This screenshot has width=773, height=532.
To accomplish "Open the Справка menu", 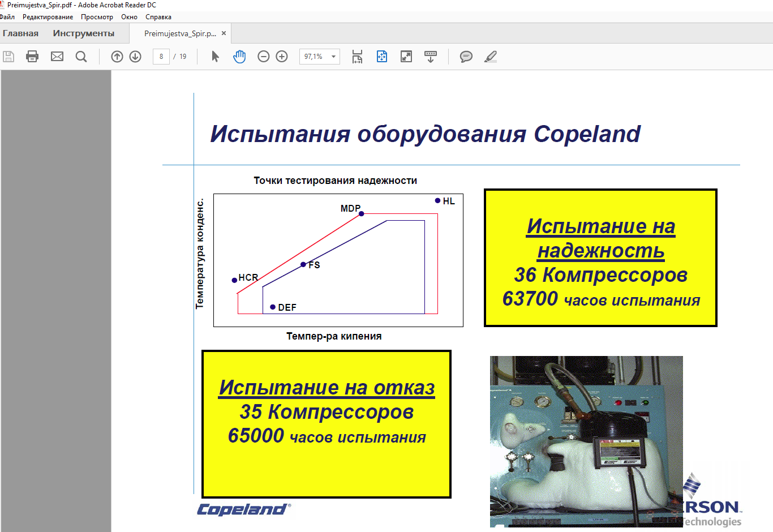I will (158, 17).
